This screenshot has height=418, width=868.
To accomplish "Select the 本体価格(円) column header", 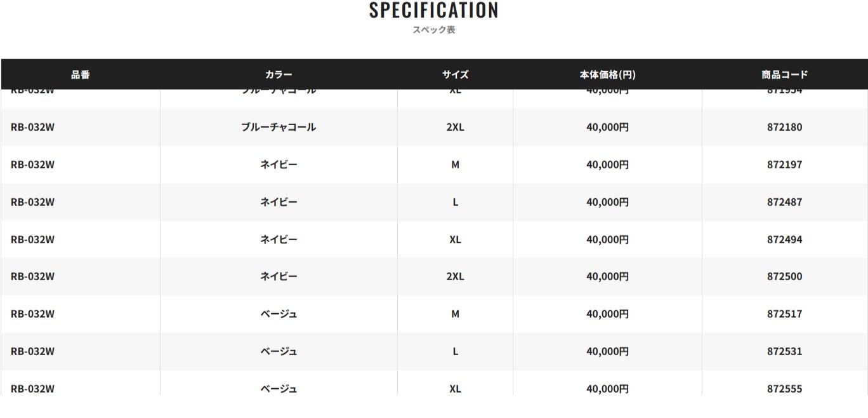I will coord(607,74).
